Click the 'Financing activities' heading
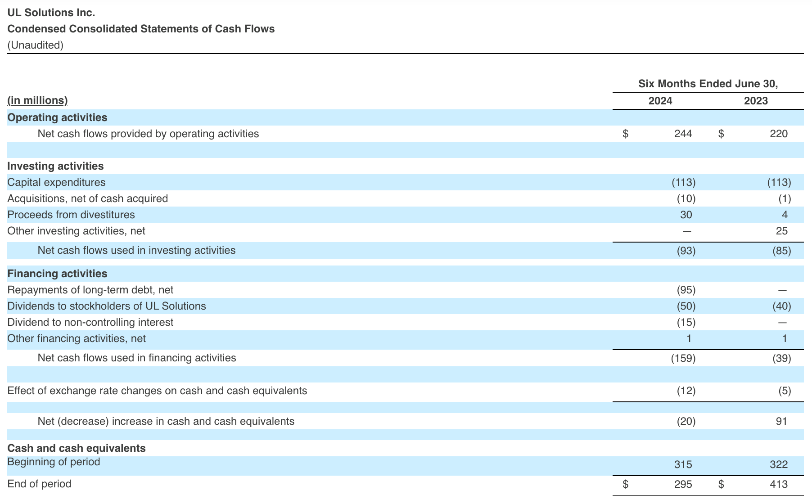 tap(57, 274)
